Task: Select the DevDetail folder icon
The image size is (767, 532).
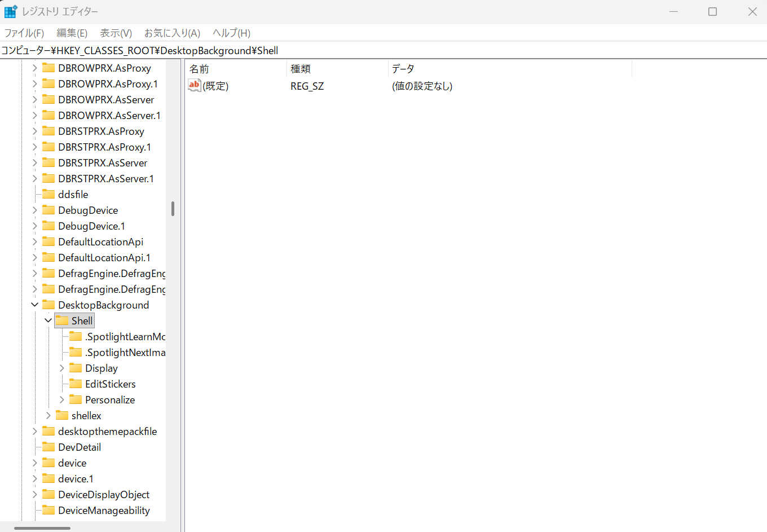Action: (49, 447)
